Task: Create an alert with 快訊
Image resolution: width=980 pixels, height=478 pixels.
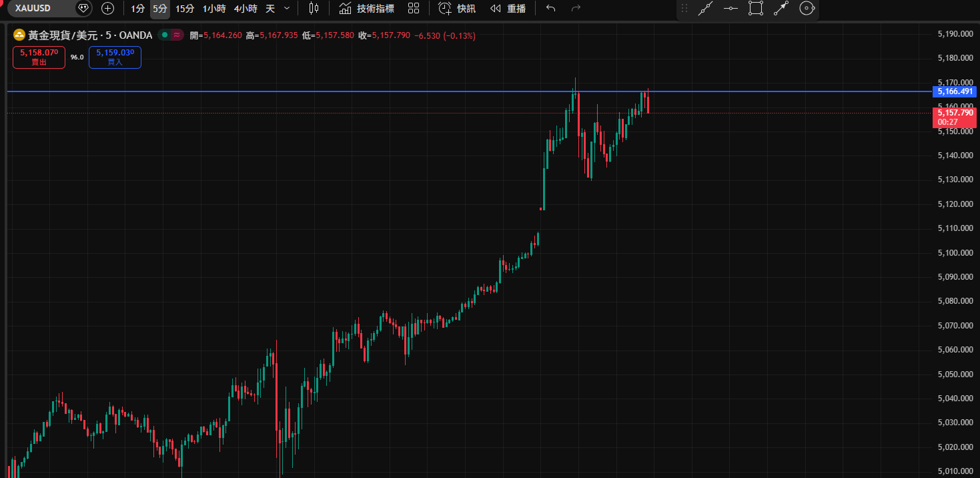Action: point(457,9)
